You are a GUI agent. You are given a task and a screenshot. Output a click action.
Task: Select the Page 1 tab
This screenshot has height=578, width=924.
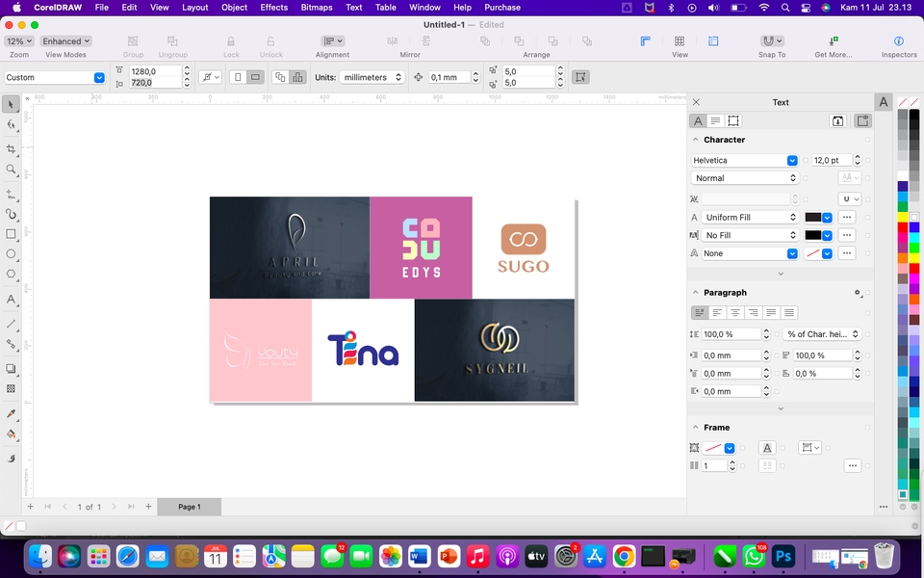[189, 506]
